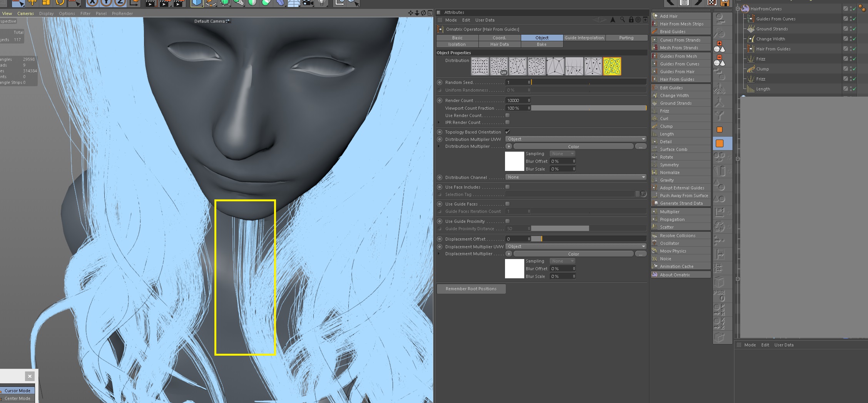Enable Use Guide Proximity checkbox
Screen dimensions: 868x403
(x=507, y=221)
